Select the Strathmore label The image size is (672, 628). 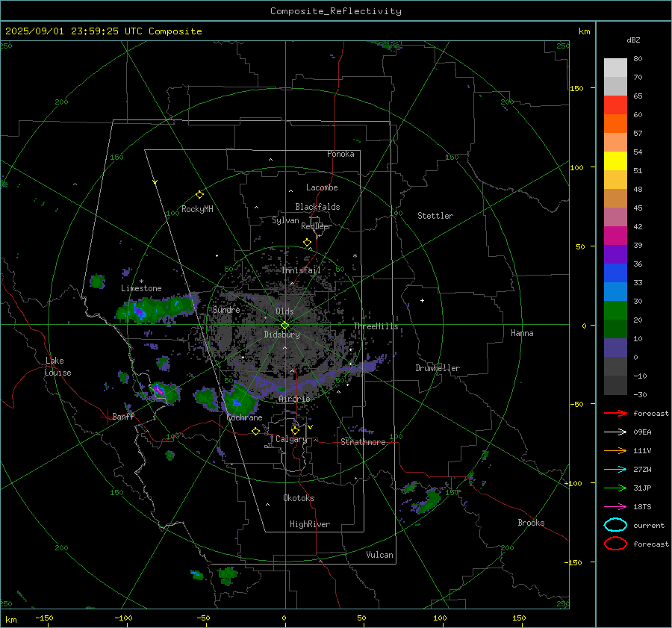[363, 442]
